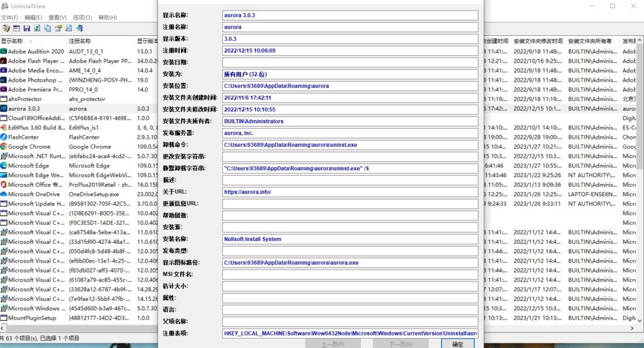Click the Find (magnifier) toolbar icon

point(69,28)
